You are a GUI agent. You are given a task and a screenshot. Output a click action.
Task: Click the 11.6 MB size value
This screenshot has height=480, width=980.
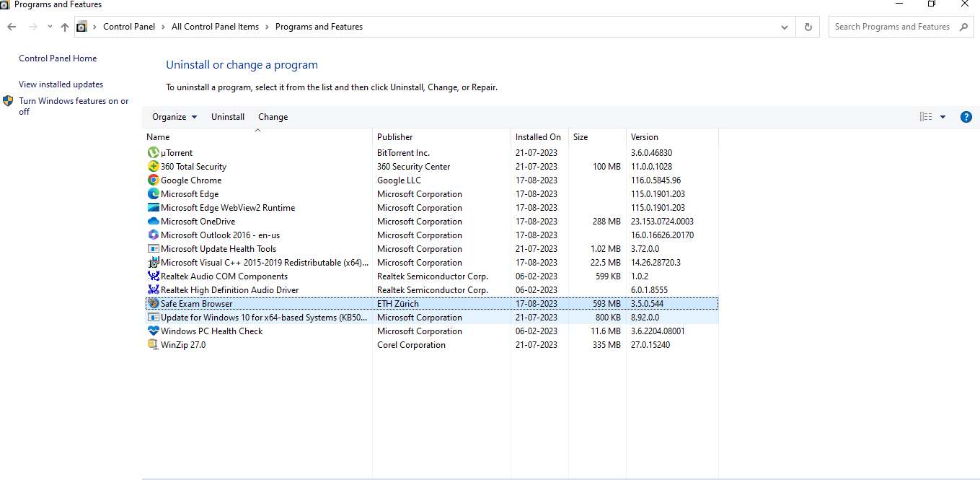pyautogui.click(x=605, y=331)
